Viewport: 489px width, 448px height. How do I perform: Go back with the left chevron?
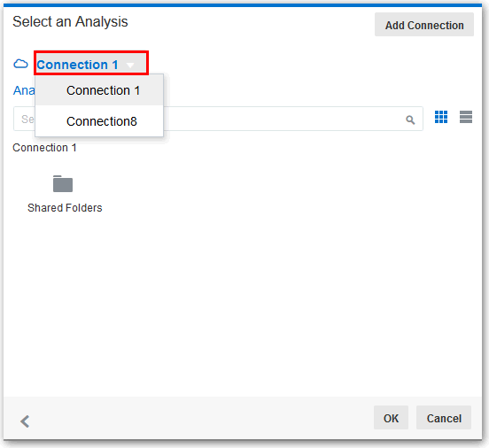[25, 421]
